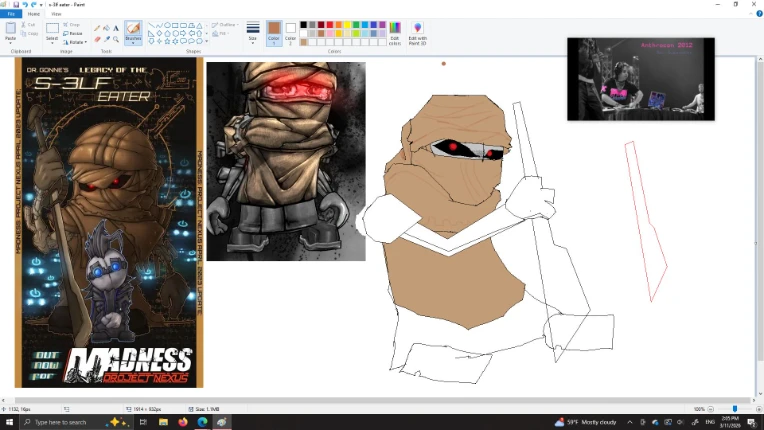Select the Eraser tool
Screen dimensions: 764x430
(97, 39)
